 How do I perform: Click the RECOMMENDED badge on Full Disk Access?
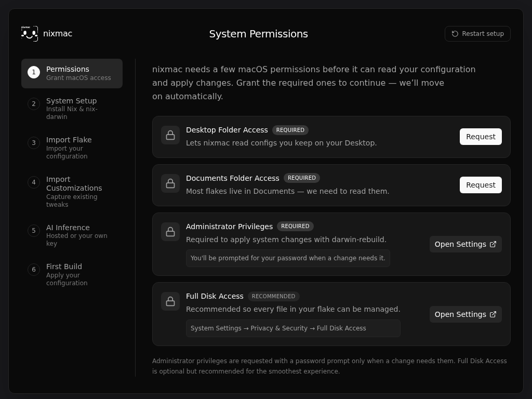click(273, 296)
